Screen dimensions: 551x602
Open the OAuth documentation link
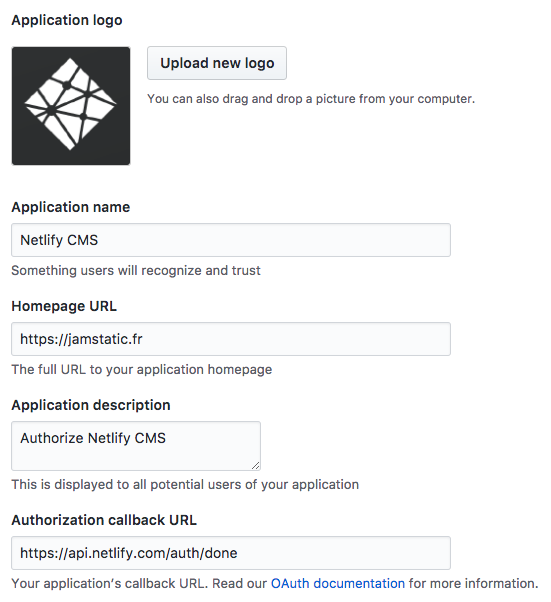(x=338, y=583)
